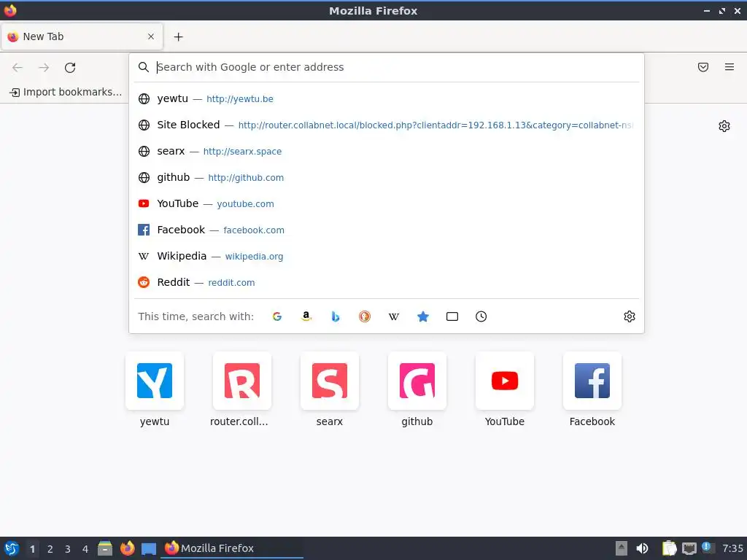Launch Firefox from taskbar quick-launch icon
This screenshot has height=560, width=747.
click(x=127, y=548)
